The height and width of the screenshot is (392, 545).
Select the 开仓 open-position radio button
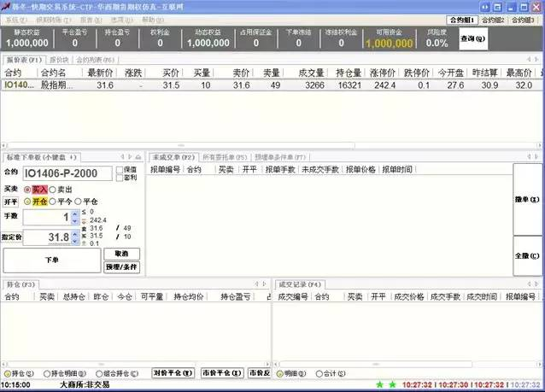[x=27, y=202]
